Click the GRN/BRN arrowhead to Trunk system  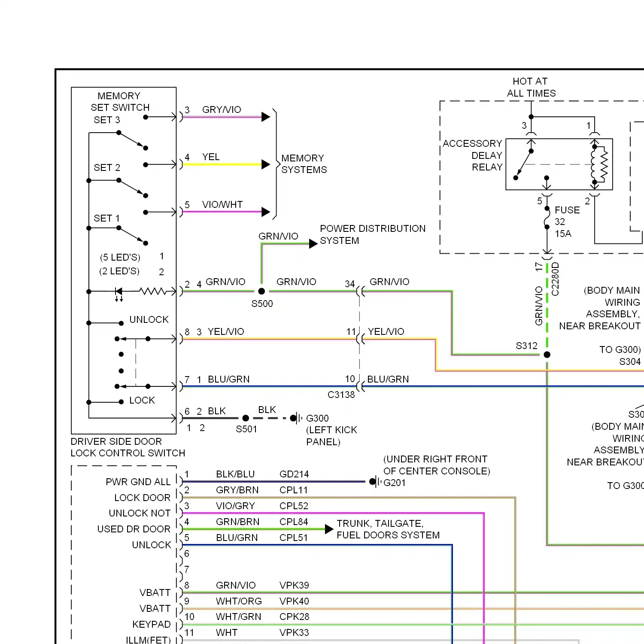click(x=329, y=529)
